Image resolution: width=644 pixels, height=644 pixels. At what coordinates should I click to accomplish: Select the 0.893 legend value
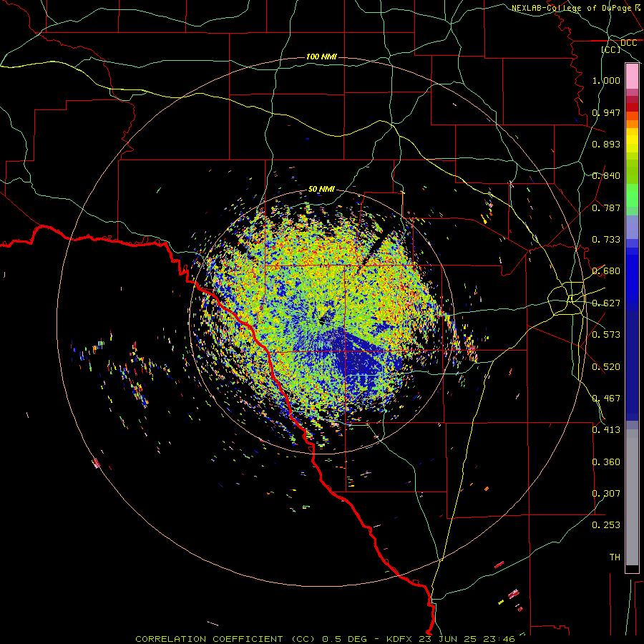tap(606, 144)
